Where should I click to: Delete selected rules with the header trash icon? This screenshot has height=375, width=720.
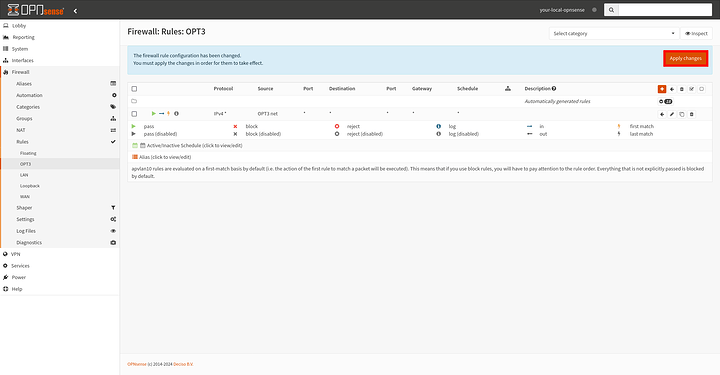pyautogui.click(x=682, y=89)
